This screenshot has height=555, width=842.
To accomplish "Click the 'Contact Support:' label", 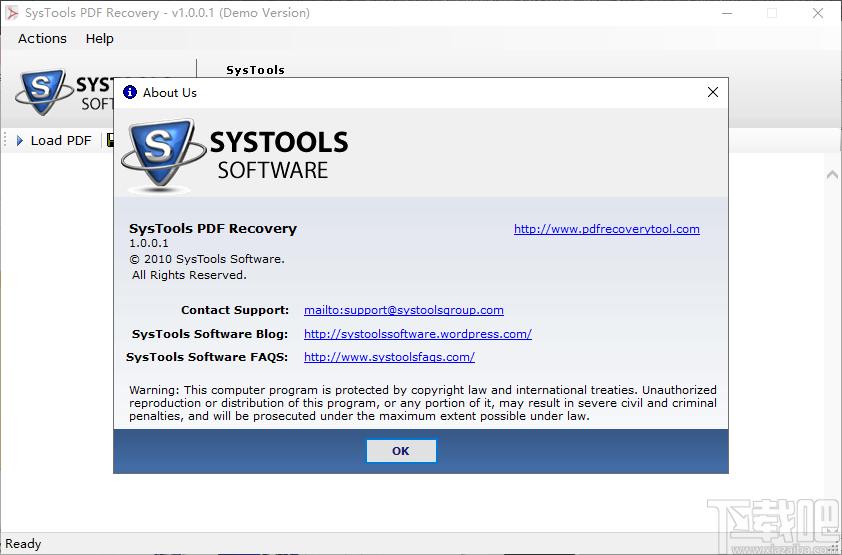I will tap(235, 310).
